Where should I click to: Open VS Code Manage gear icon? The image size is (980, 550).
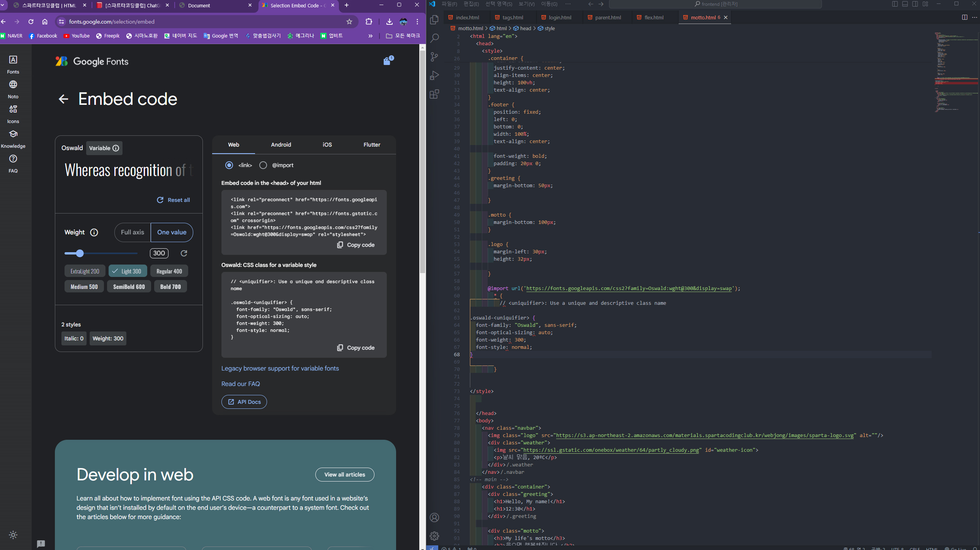[434, 536]
